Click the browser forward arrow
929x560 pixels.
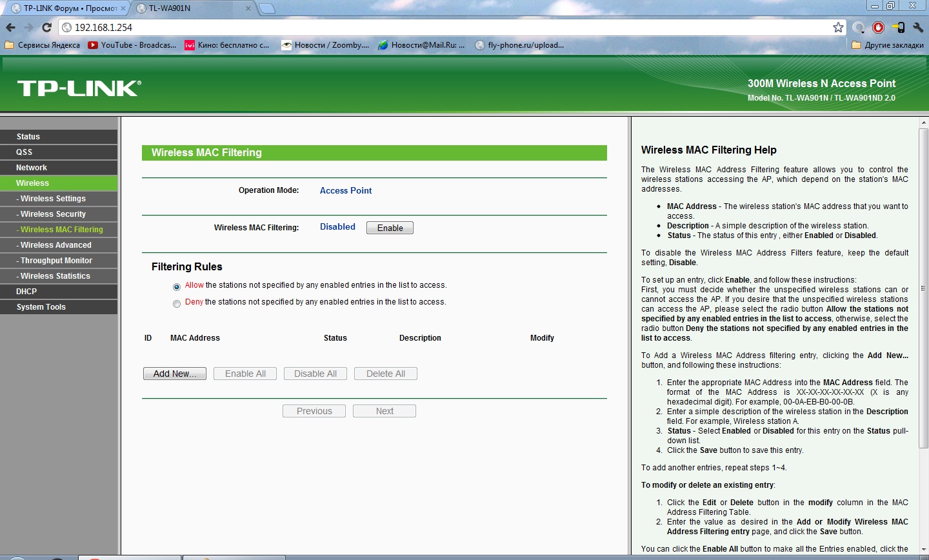click(x=28, y=28)
